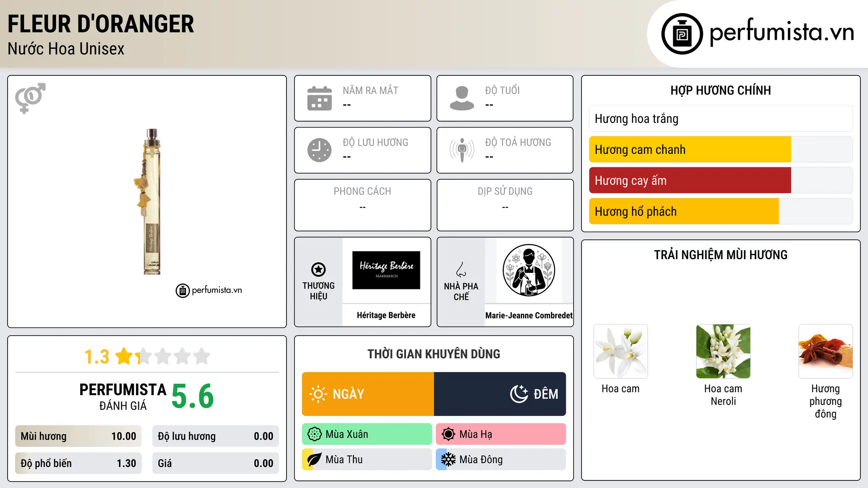Click the Độ phổ biến 1.30 score row

pyautogui.click(x=78, y=463)
